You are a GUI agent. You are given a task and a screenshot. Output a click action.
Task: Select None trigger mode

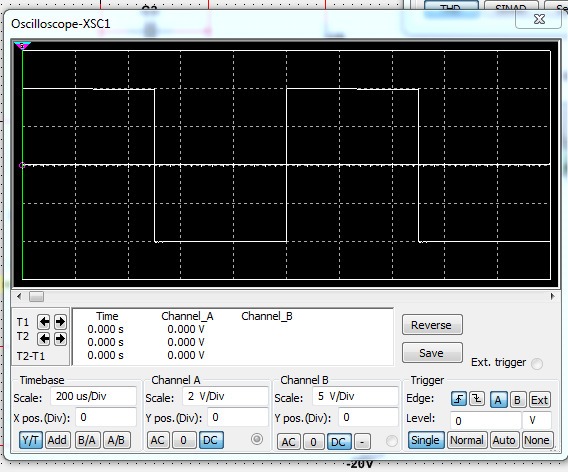click(x=538, y=440)
